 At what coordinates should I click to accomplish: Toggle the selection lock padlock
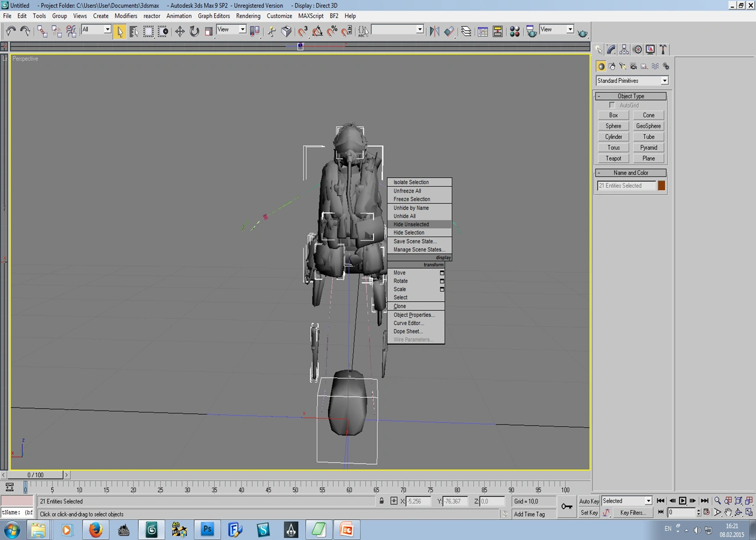click(x=382, y=501)
